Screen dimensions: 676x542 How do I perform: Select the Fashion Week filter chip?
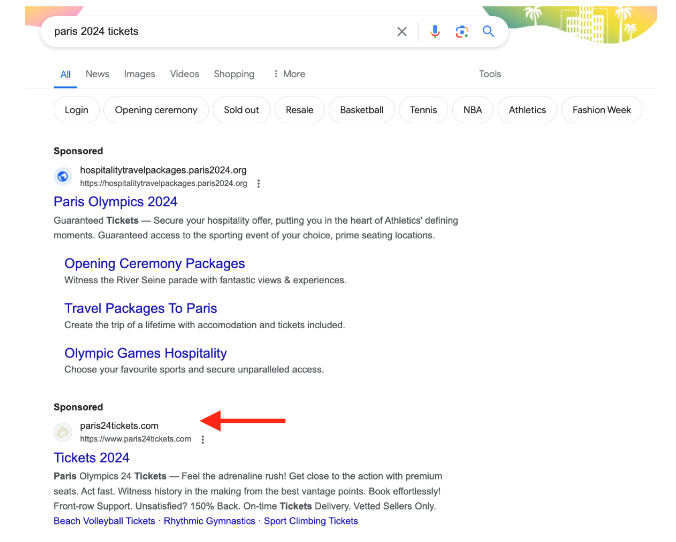tap(601, 110)
